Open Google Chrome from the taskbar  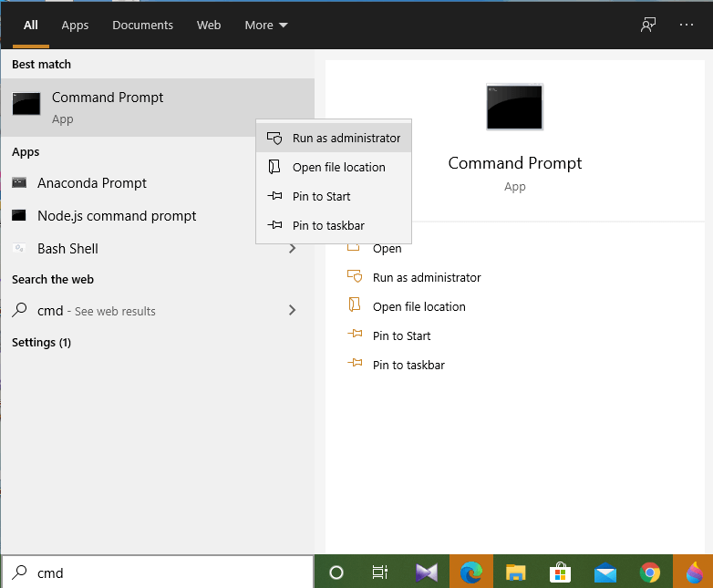tap(650, 573)
